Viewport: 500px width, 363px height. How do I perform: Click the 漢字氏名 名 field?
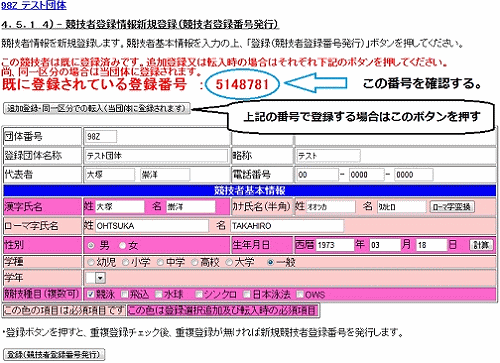pyautogui.click(x=191, y=207)
